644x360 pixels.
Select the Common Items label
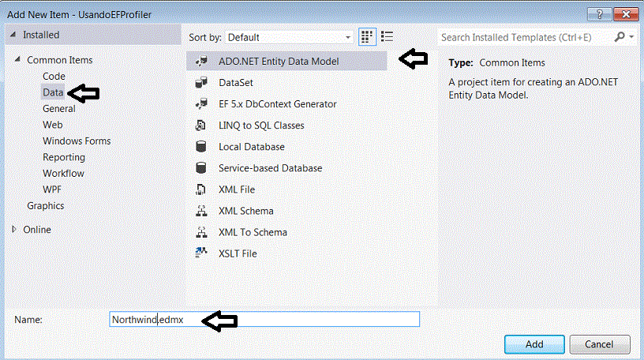point(59,59)
